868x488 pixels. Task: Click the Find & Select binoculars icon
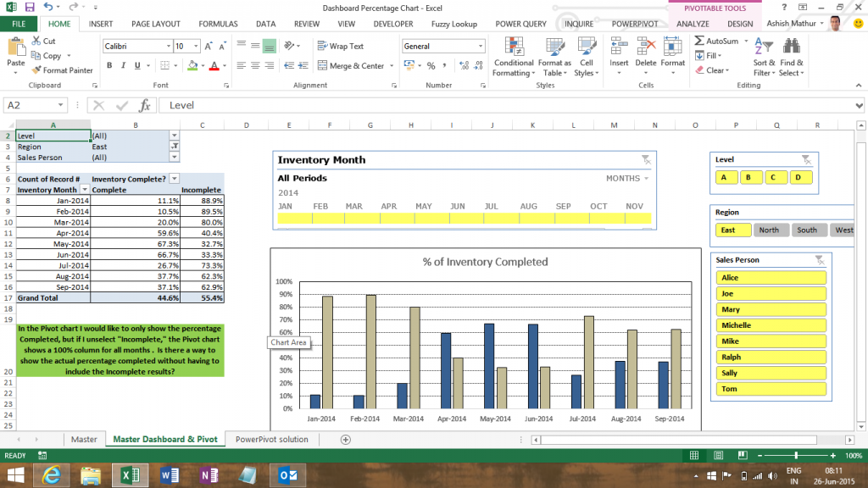[792, 47]
